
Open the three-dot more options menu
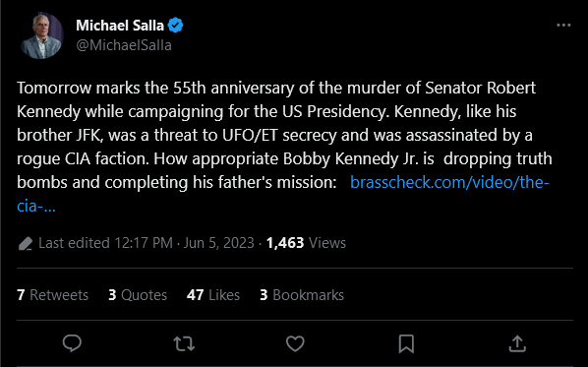563,26
